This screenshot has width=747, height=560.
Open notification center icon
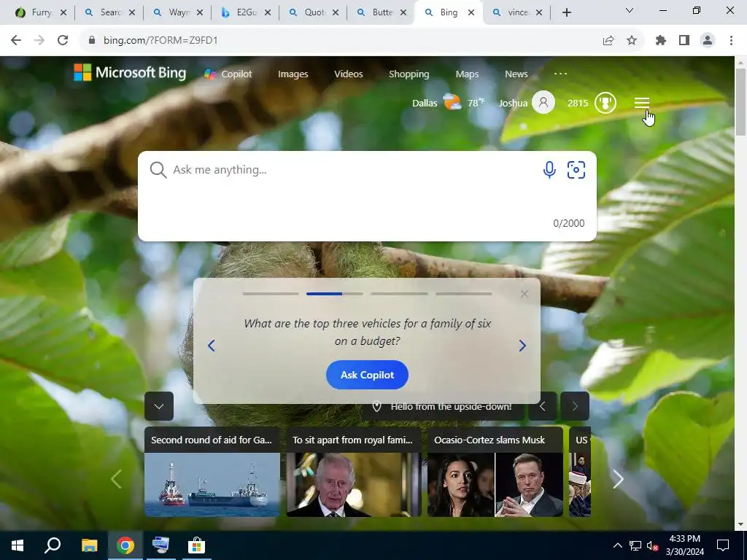point(723,545)
